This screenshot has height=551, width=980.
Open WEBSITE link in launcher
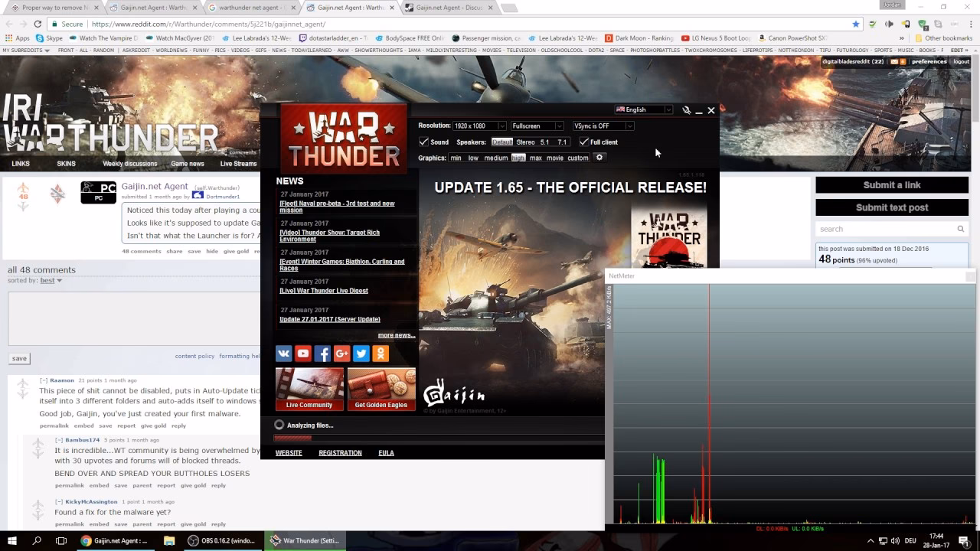[x=289, y=453]
